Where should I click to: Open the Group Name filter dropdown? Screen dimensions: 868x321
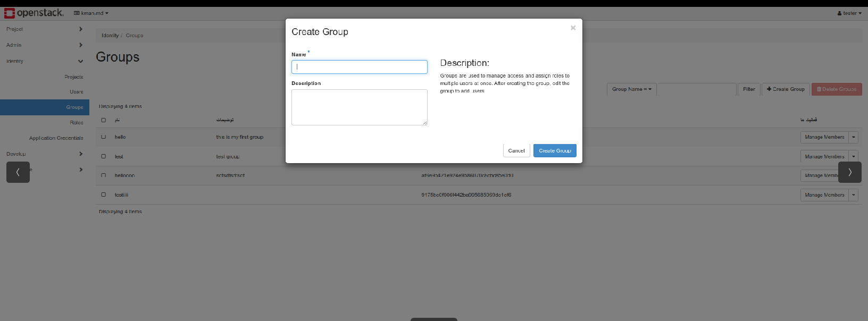click(x=631, y=89)
